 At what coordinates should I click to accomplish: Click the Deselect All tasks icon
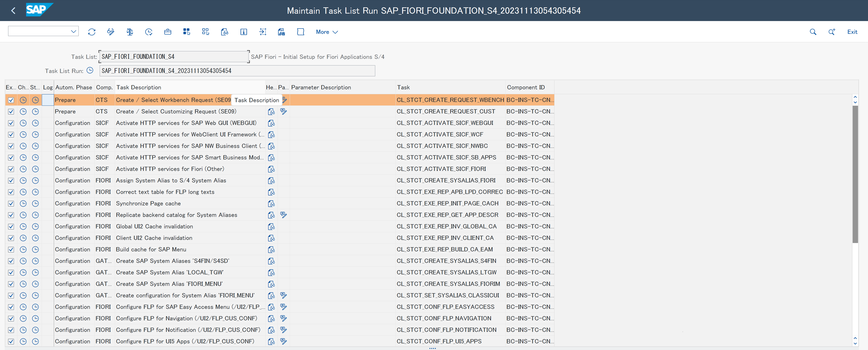pos(206,32)
